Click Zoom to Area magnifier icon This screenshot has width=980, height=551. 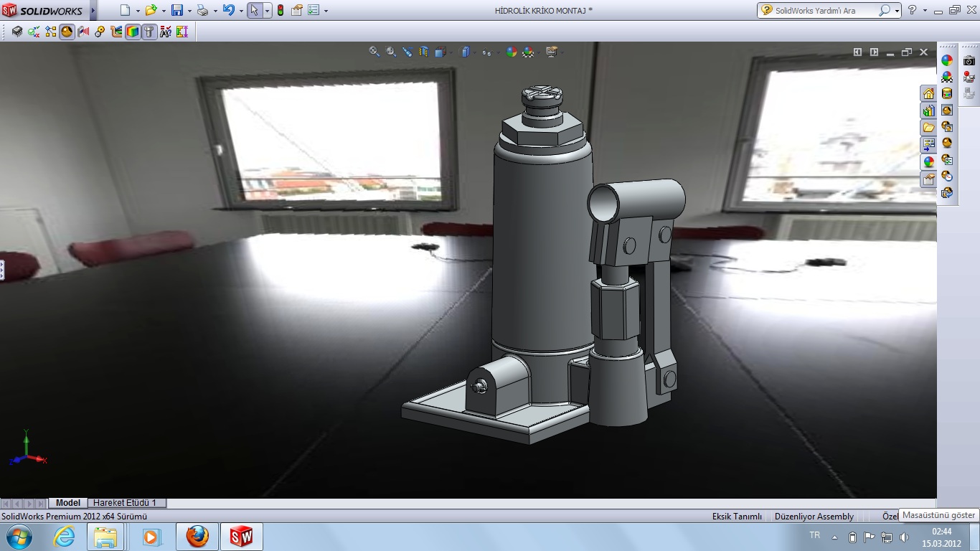391,52
